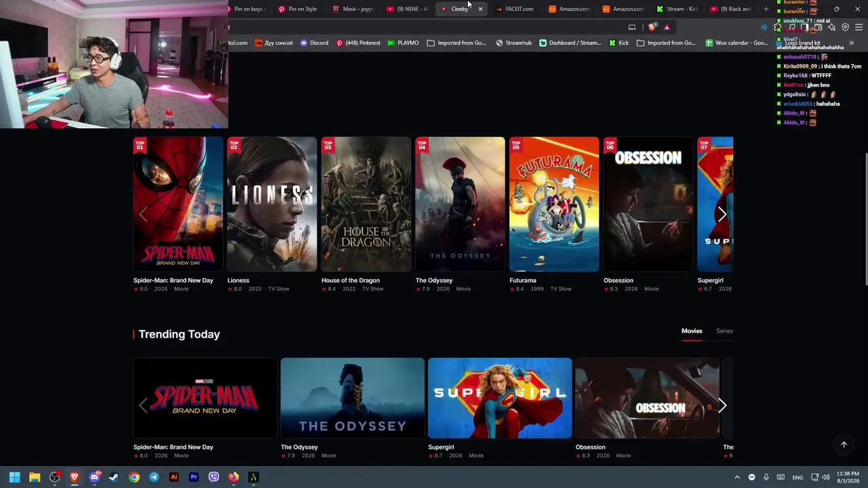
Task: Open the Kick bookmark
Action: pos(618,43)
